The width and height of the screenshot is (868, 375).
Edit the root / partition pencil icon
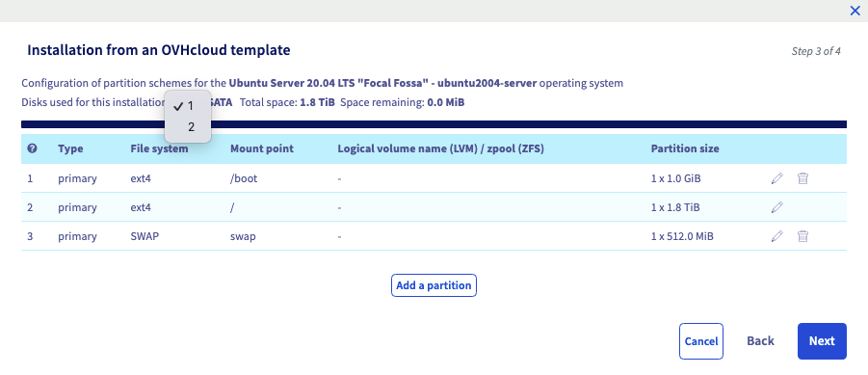pyautogui.click(x=777, y=207)
